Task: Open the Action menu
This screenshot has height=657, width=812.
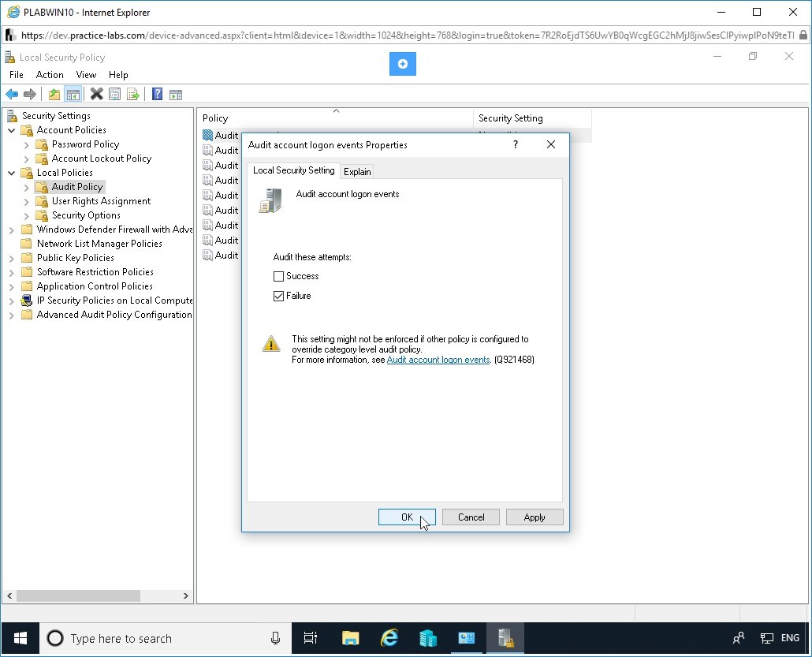Action: [x=50, y=75]
